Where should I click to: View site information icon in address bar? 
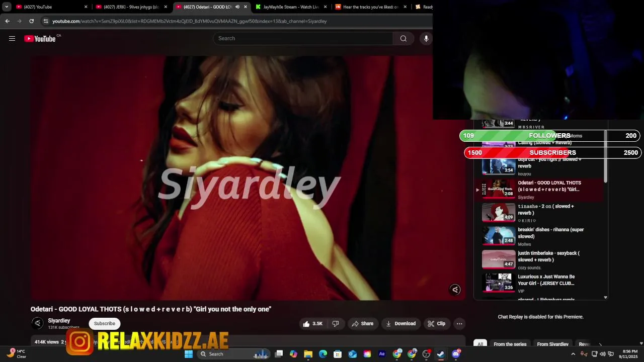(x=46, y=21)
